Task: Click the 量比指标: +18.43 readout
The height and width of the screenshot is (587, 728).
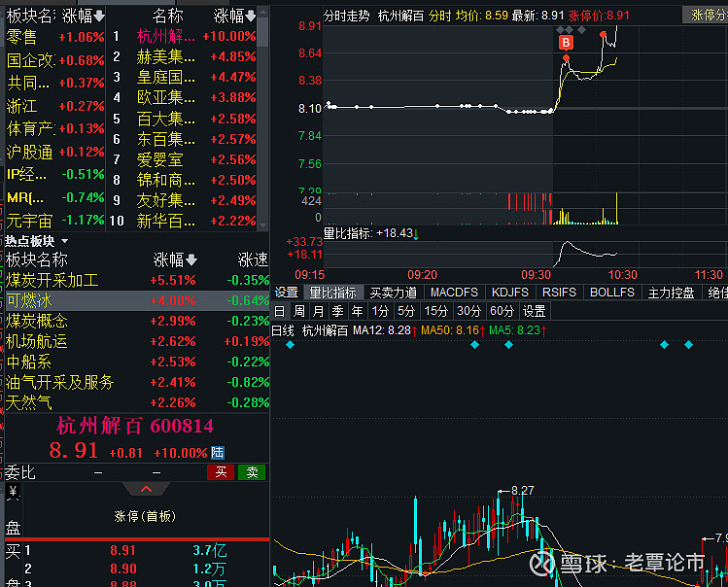Action: (x=370, y=233)
